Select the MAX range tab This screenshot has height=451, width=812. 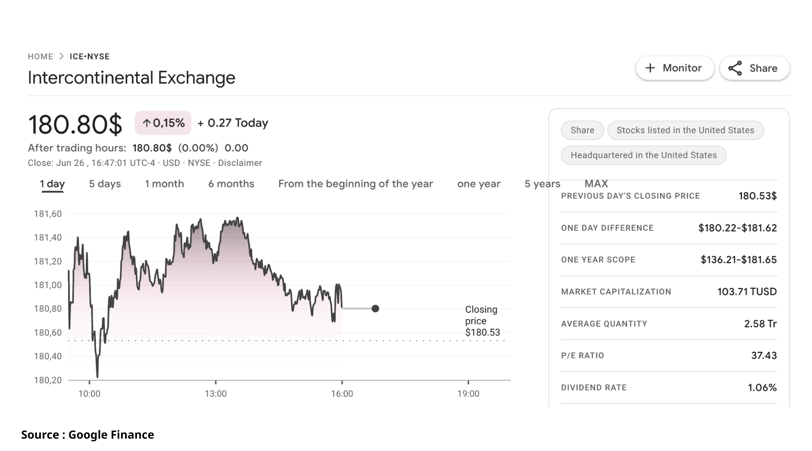(x=596, y=183)
